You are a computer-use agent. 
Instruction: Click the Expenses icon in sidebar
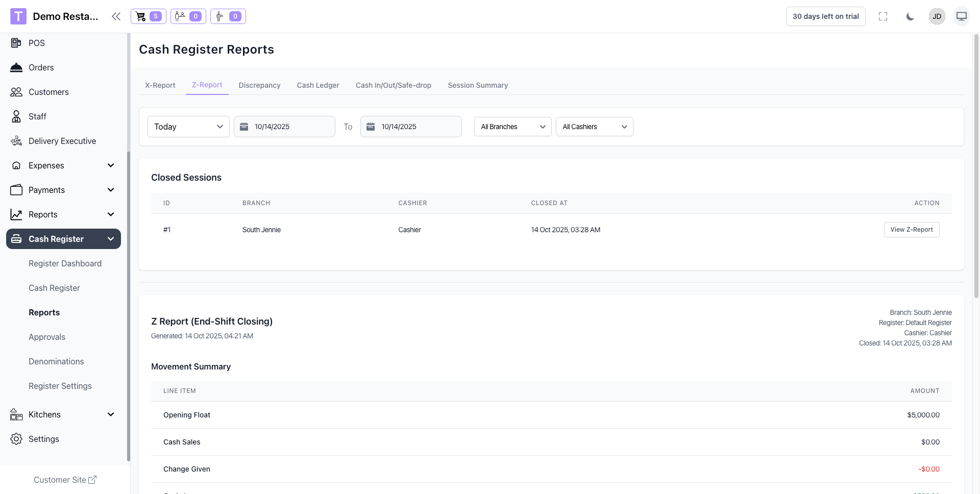[16, 165]
